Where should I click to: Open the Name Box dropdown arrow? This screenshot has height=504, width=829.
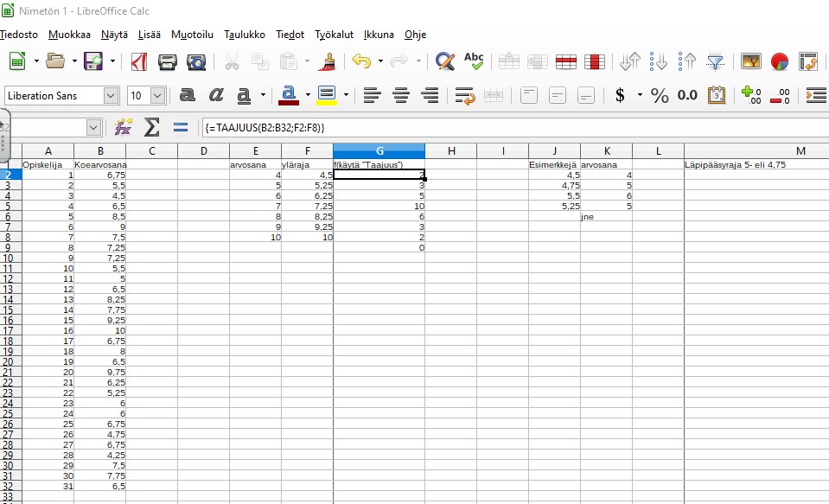pyautogui.click(x=93, y=128)
